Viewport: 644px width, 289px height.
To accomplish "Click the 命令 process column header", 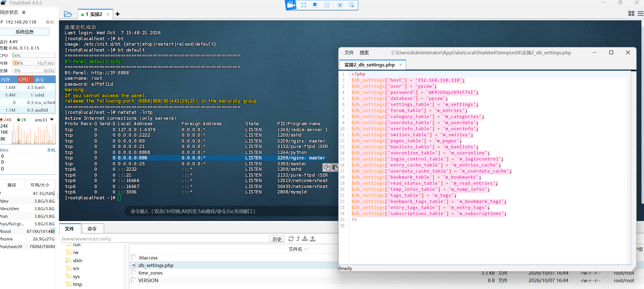I will pyautogui.click(x=45, y=80).
